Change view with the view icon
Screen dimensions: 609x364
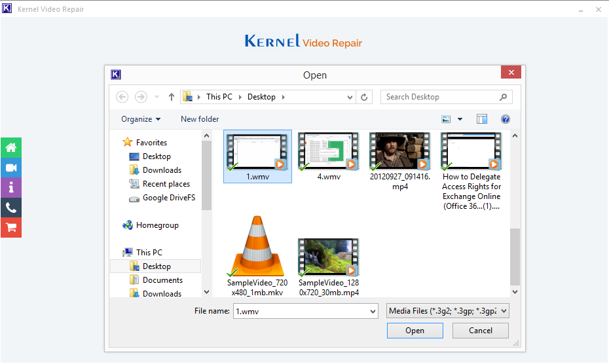(446, 119)
